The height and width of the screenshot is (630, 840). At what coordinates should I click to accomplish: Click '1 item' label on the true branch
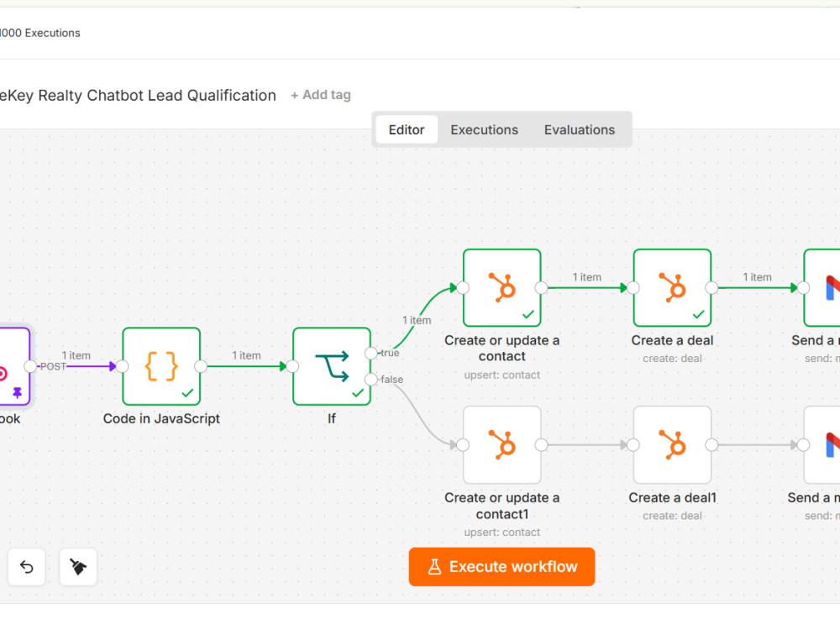click(417, 320)
